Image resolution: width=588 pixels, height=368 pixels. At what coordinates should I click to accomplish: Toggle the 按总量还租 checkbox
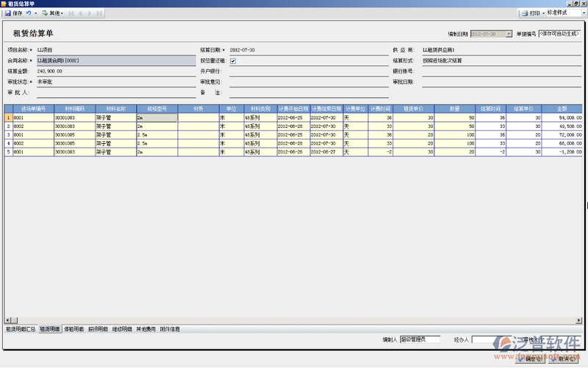[233, 61]
